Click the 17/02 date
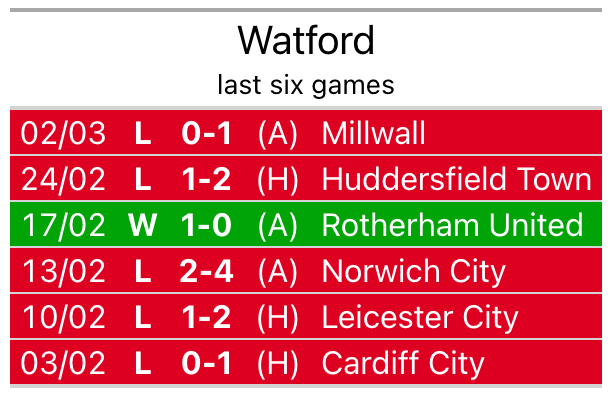612x396 pixels. (x=64, y=225)
